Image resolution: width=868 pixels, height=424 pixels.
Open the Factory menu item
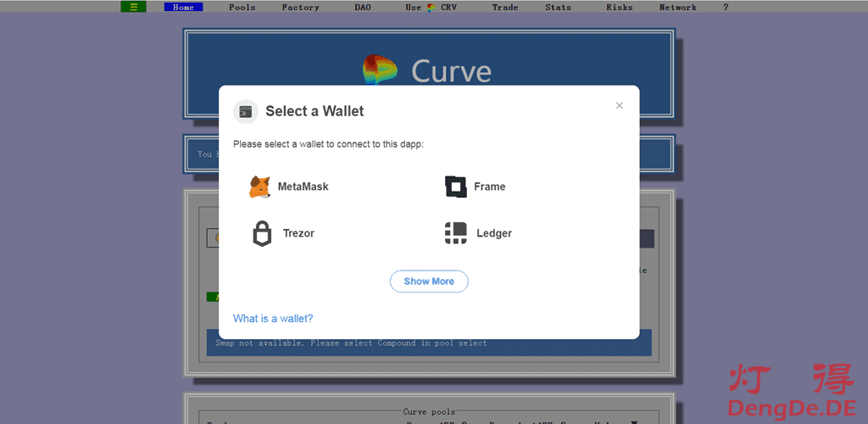[300, 8]
